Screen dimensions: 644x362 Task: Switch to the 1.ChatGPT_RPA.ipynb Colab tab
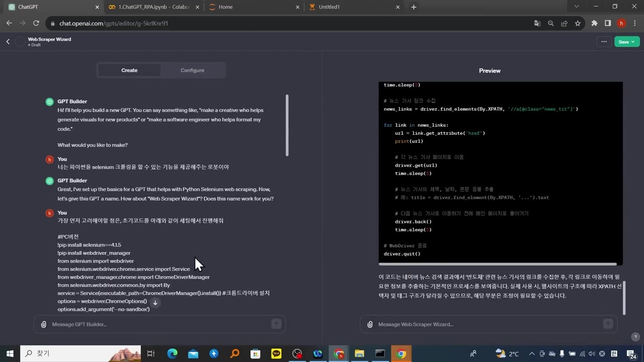tap(153, 7)
